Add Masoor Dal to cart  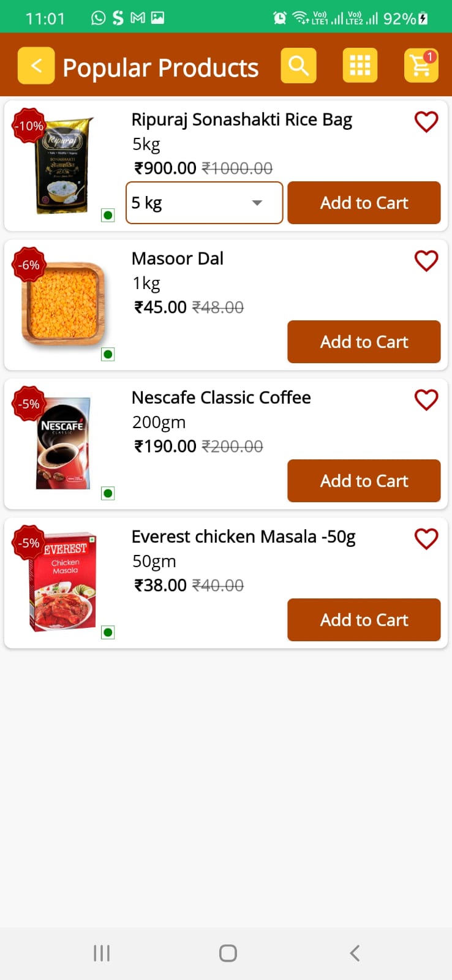(364, 342)
